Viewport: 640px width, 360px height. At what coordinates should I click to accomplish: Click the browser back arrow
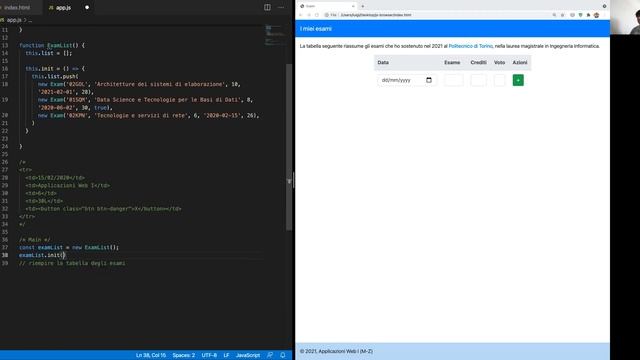tap(301, 15)
